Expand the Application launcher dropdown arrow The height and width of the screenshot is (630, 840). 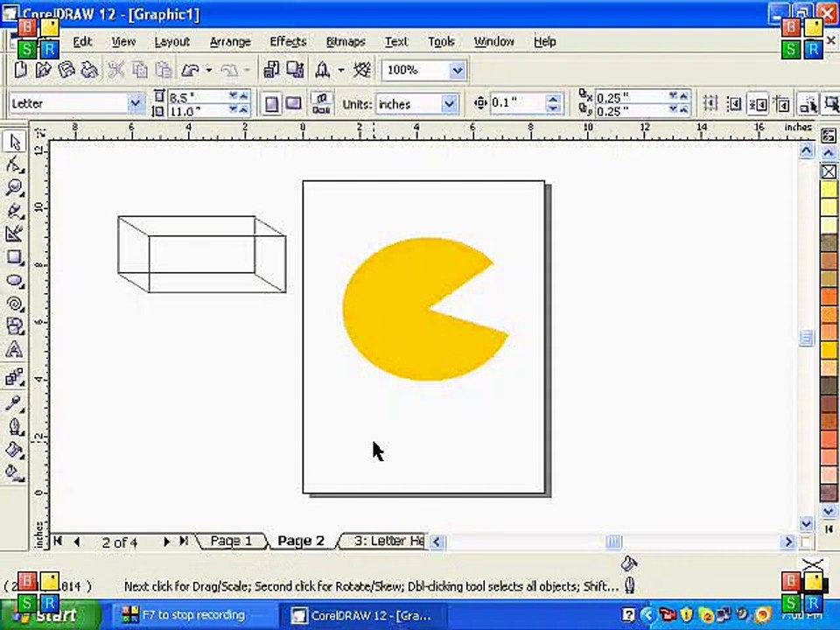[340, 70]
